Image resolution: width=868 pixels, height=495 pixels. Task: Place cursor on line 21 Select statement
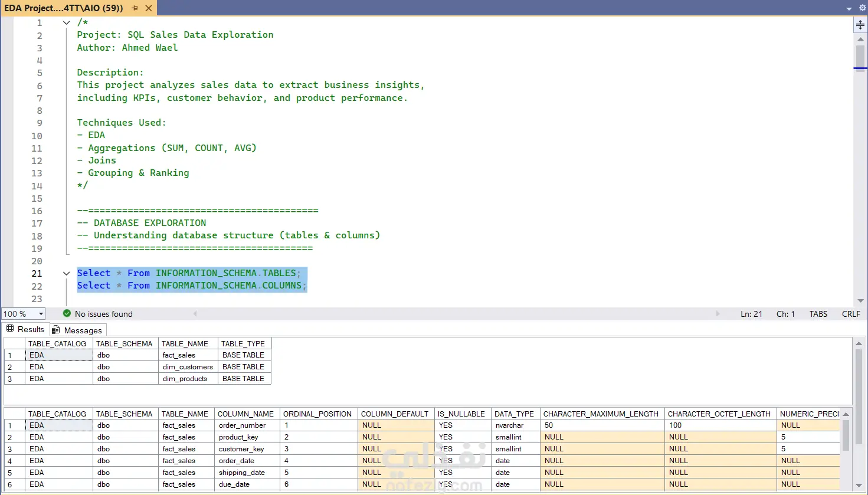pos(189,273)
